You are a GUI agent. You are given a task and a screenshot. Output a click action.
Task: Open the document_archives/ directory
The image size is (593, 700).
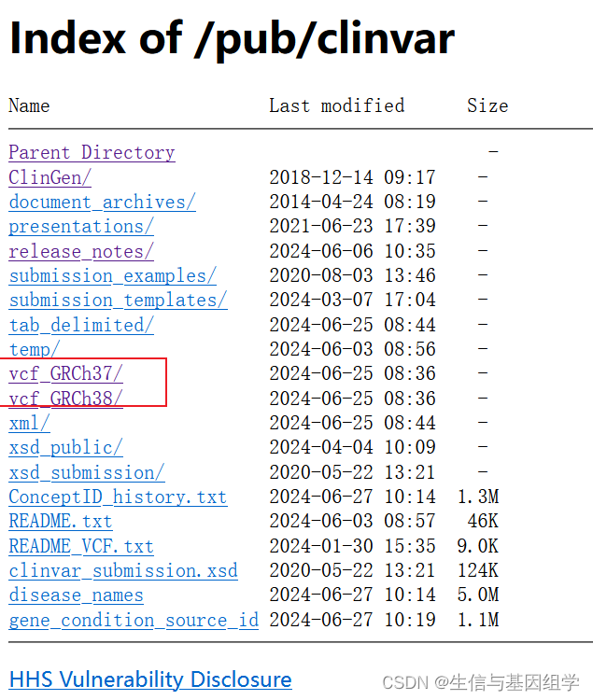click(x=102, y=203)
